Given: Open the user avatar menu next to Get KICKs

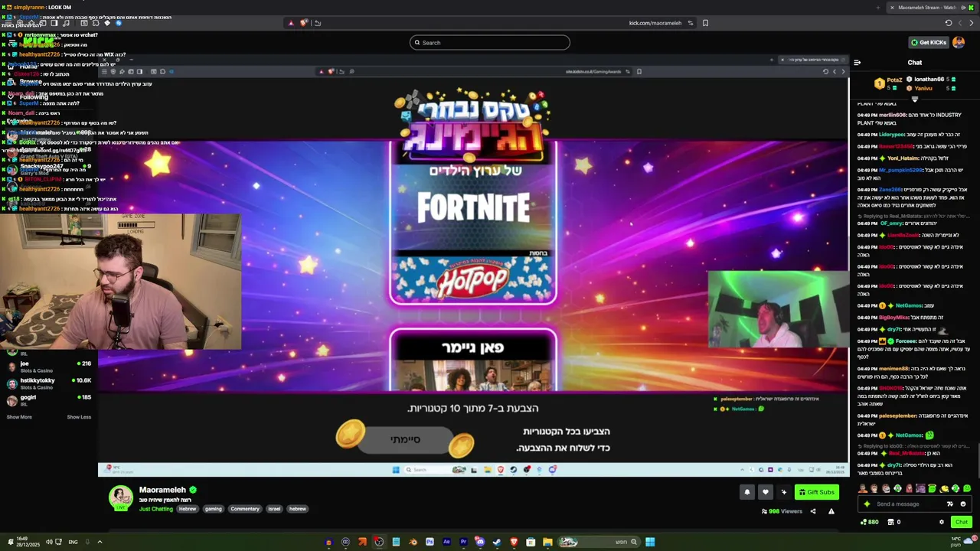Looking at the screenshot, I should point(959,43).
